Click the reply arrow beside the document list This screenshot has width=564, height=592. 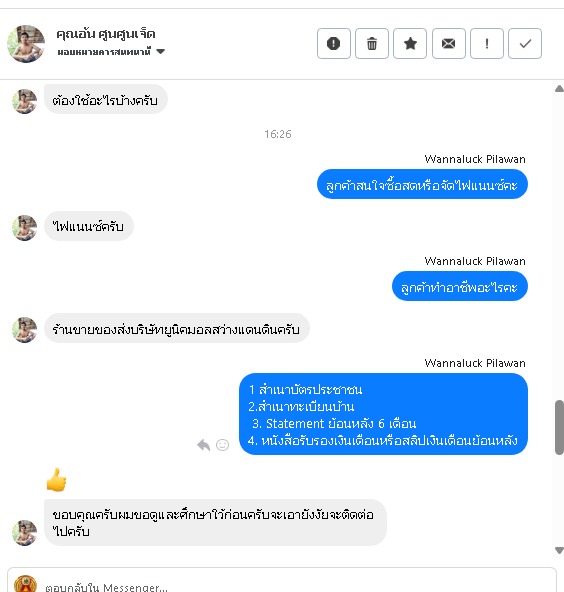coord(203,445)
